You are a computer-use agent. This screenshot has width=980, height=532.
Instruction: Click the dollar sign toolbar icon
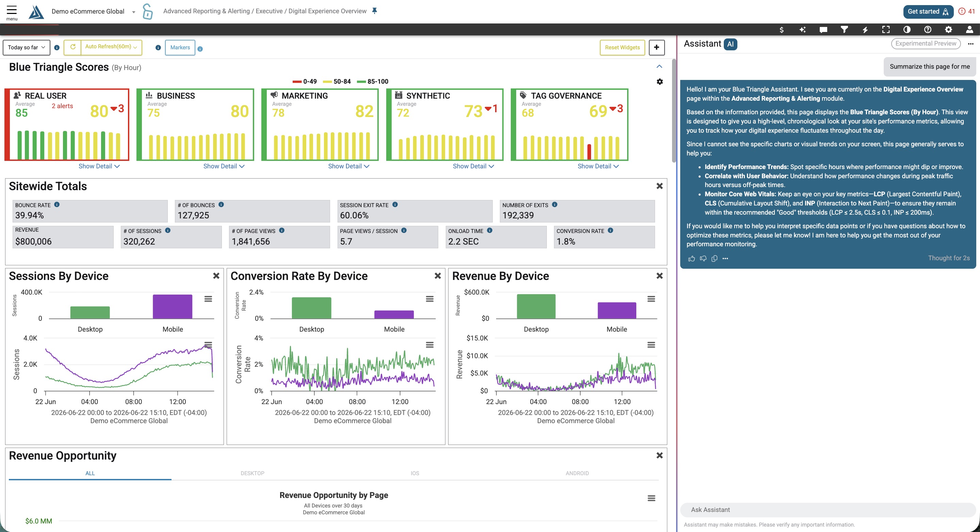tap(781, 30)
